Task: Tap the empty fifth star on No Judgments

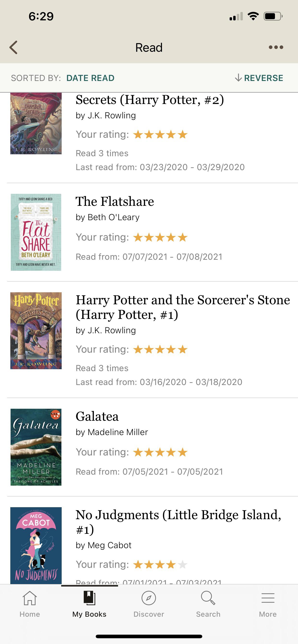Action: pos(182,564)
